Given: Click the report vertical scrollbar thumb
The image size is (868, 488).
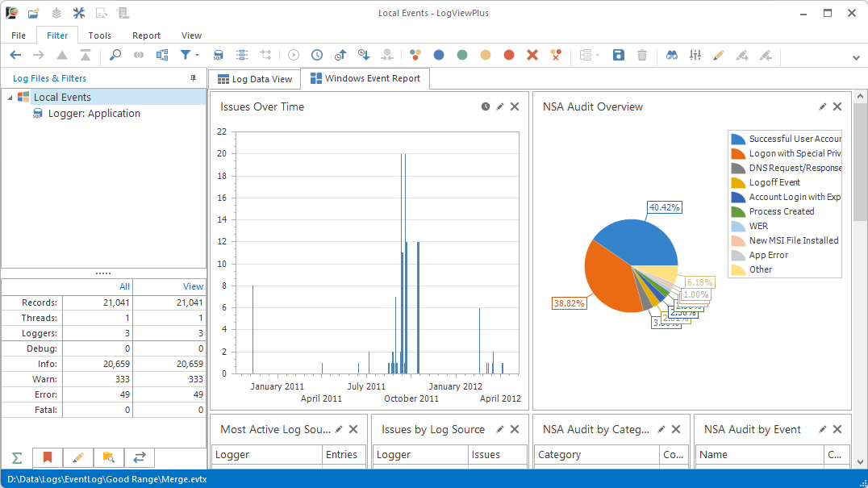Looking at the screenshot, I should click(860, 161).
